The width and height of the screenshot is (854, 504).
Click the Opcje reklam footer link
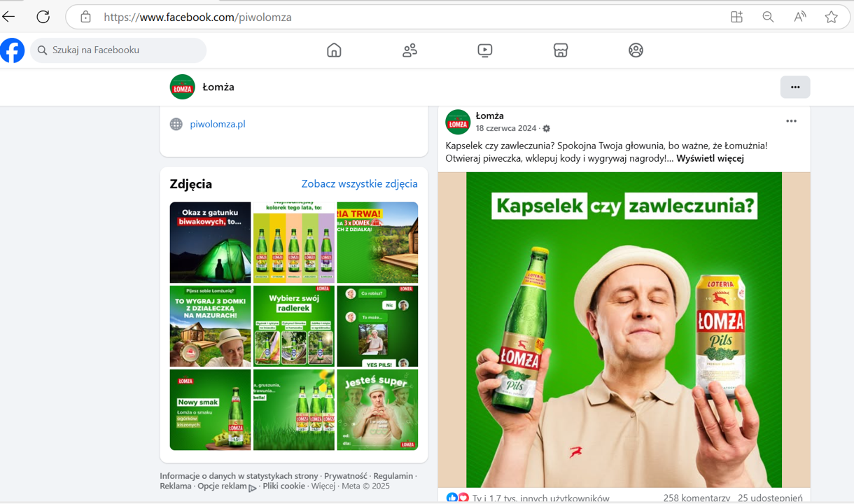coord(222,486)
